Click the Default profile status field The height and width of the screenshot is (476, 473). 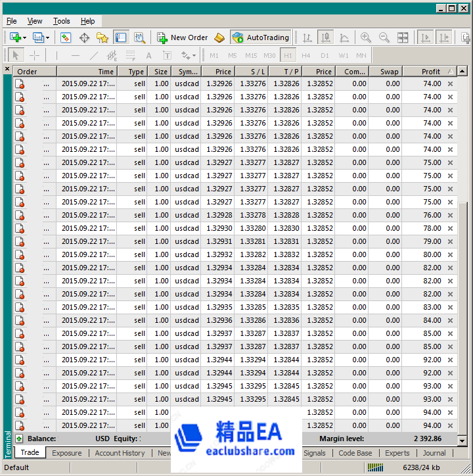tap(36, 467)
